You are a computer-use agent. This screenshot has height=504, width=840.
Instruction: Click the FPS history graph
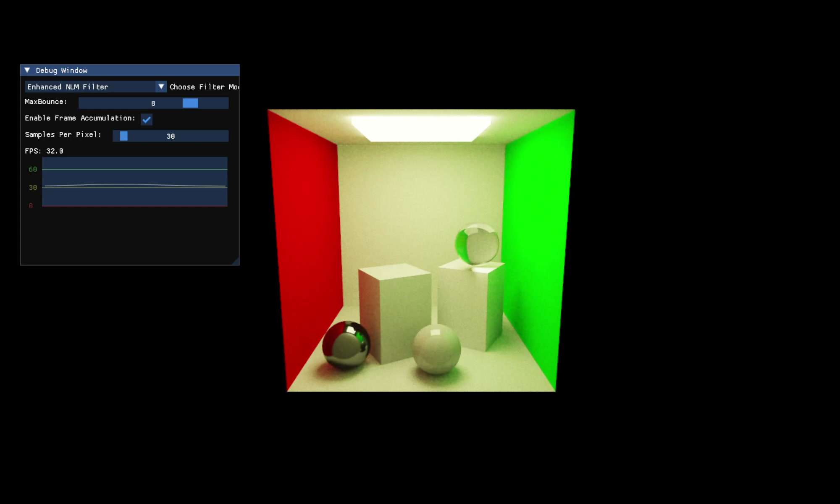click(135, 182)
